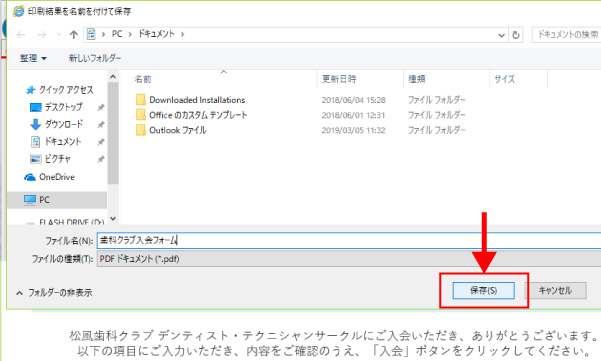Image resolution: width=601 pixels, height=361 pixels.
Task: Click the Internet Explorer icon in title bar
Action: coord(18,11)
